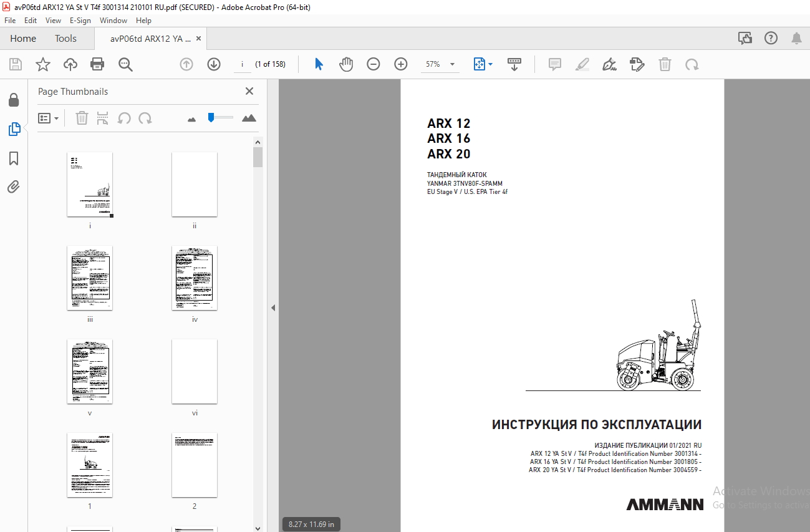Click the heading ИНСТРУКЦИЯ ПО ЭКСПЛУАТАЦИИ
810x532 pixels.
click(x=597, y=425)
